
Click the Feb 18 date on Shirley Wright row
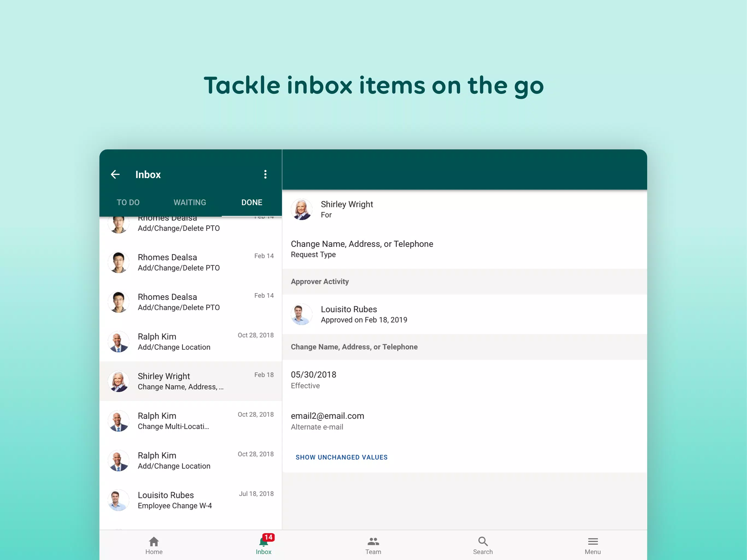(264, 375)
